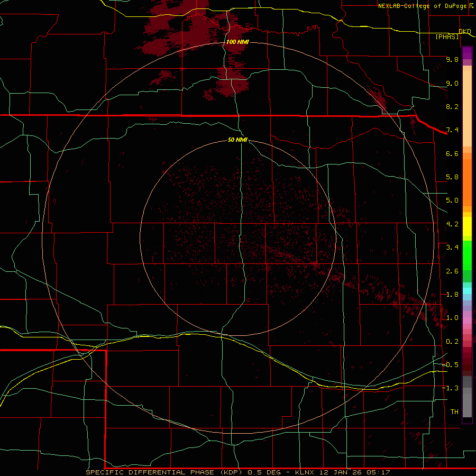Click the 5.8 value on the color scale
Image resolution: width=476 pixels, height=476 pixels.
[x=452, y=177]
